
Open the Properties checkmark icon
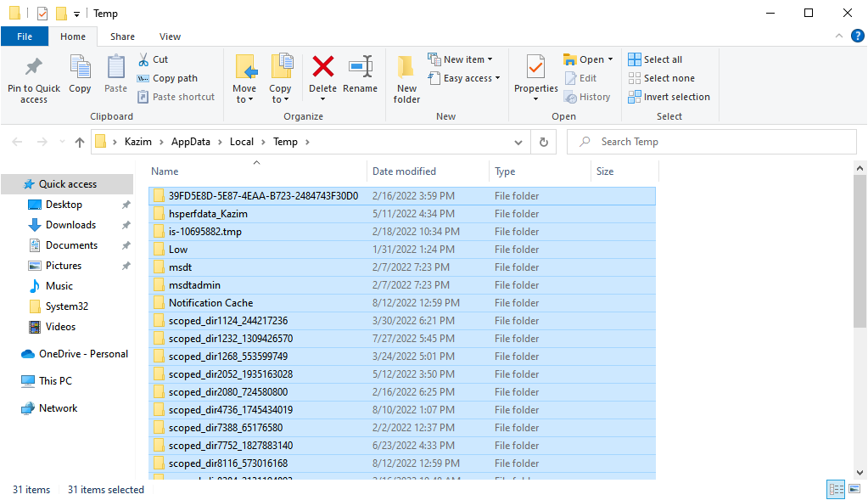pos(535,68)
